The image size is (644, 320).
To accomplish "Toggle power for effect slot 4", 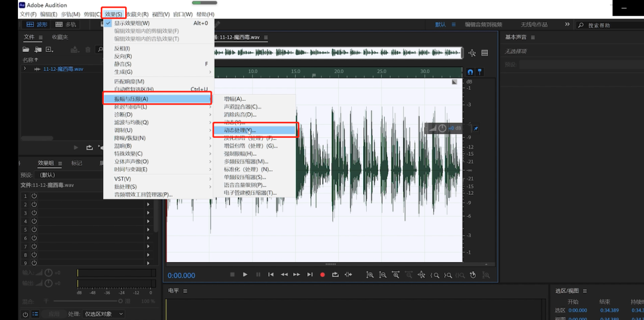I will point(34,221).
